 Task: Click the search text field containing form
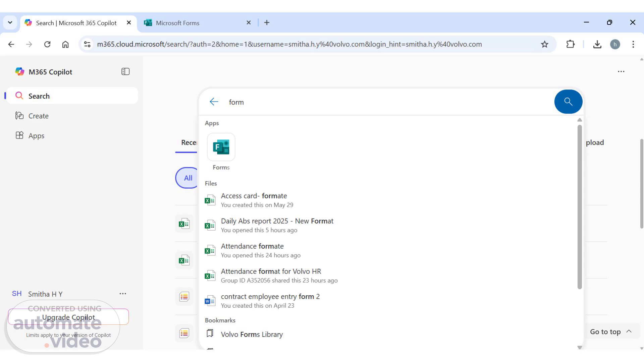click(389, 102)
